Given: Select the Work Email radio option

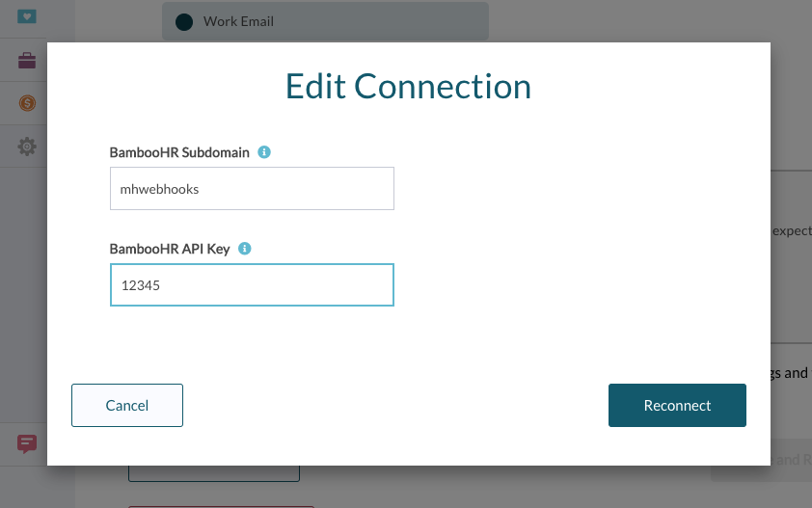Looking at the screenshot, I should 184,22.
